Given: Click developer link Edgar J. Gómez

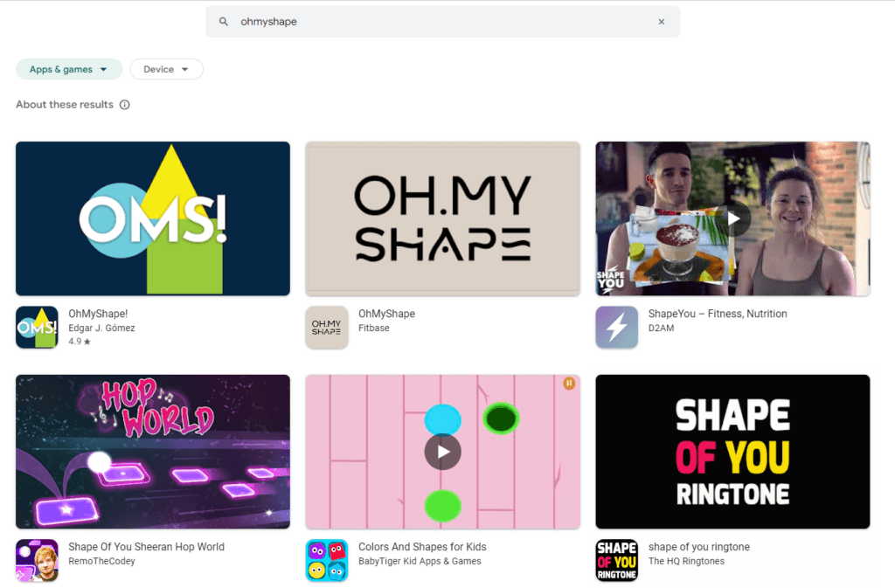Looking at the screenshot, I should tap(101, 328).
